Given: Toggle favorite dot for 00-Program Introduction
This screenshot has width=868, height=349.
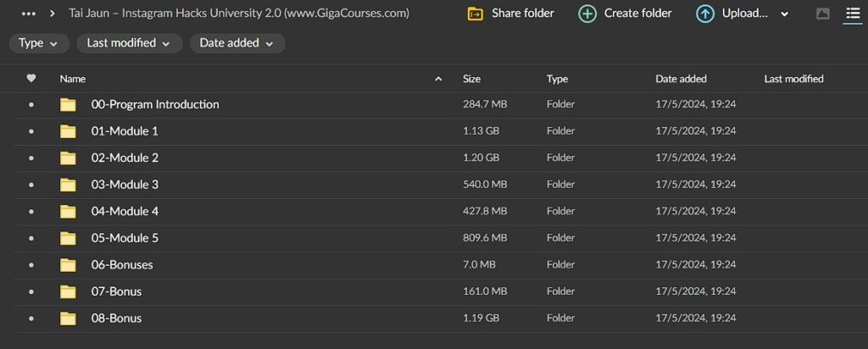Looking at the screenshot, I should (x=31, y=105).
